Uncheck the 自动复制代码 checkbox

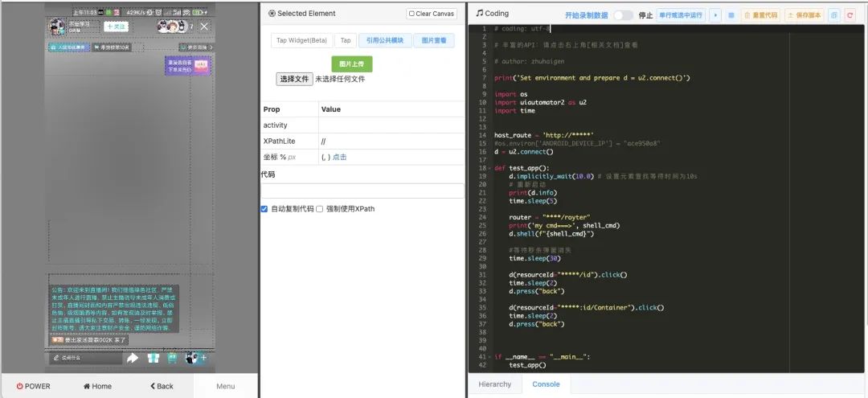264,209
